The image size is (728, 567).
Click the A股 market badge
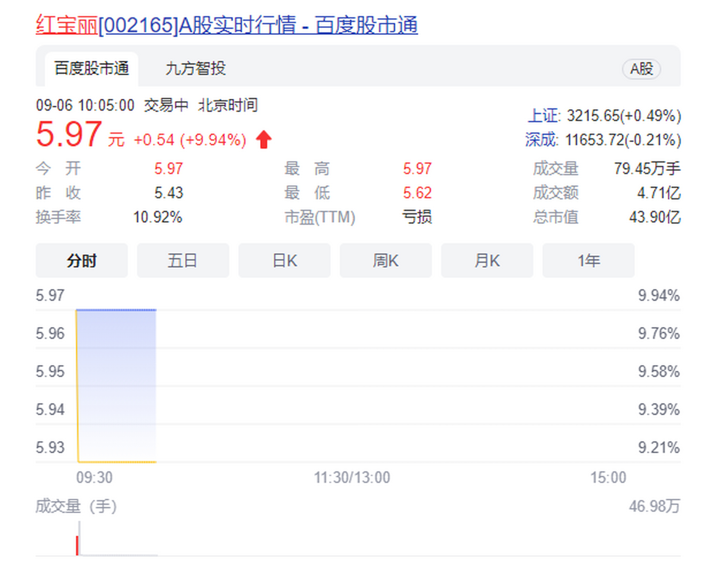tap(641, 69)
